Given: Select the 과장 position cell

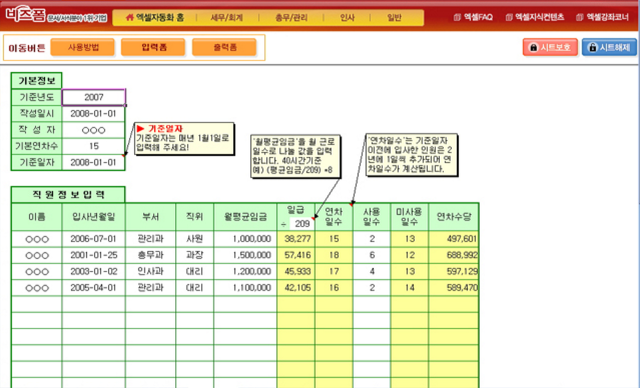Looking at the screenshot, I should click(x=195, y=255).
